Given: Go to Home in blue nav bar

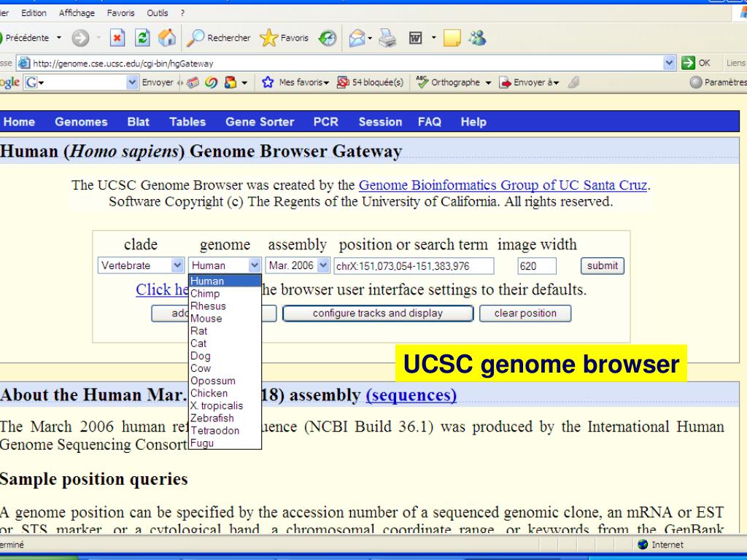Looking at the screenshot, I should click(19, 122).
